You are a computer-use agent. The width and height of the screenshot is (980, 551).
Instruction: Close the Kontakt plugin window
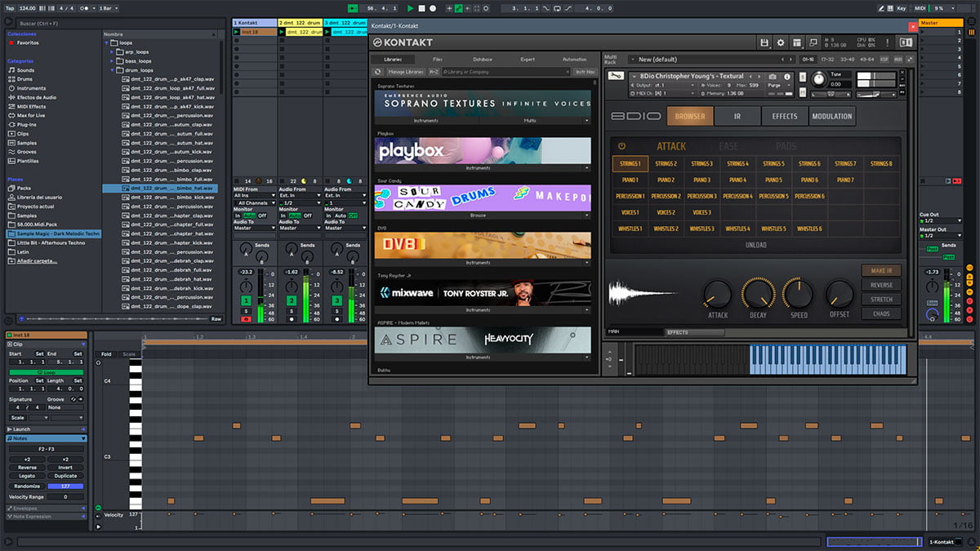pos(912,26)
